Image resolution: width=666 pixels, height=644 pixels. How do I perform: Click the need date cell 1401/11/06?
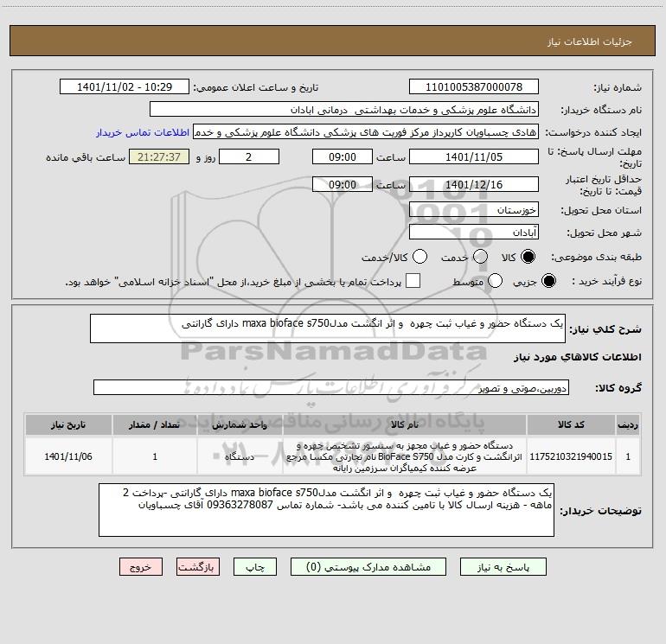(x=68, y=456)
